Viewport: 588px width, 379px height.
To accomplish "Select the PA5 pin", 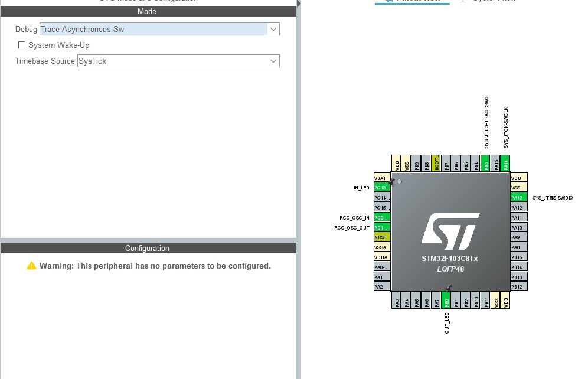I will click(416, 300).
